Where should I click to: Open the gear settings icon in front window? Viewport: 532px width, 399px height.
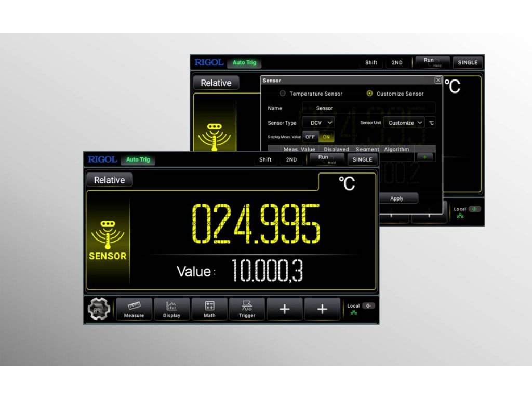pos(99,309)
